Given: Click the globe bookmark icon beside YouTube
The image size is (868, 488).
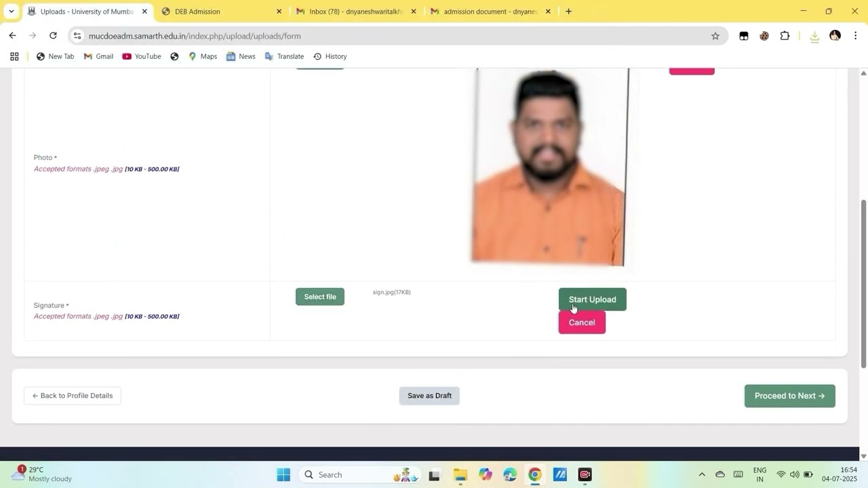Looking at the screenshot, I should tap(174, 56).
